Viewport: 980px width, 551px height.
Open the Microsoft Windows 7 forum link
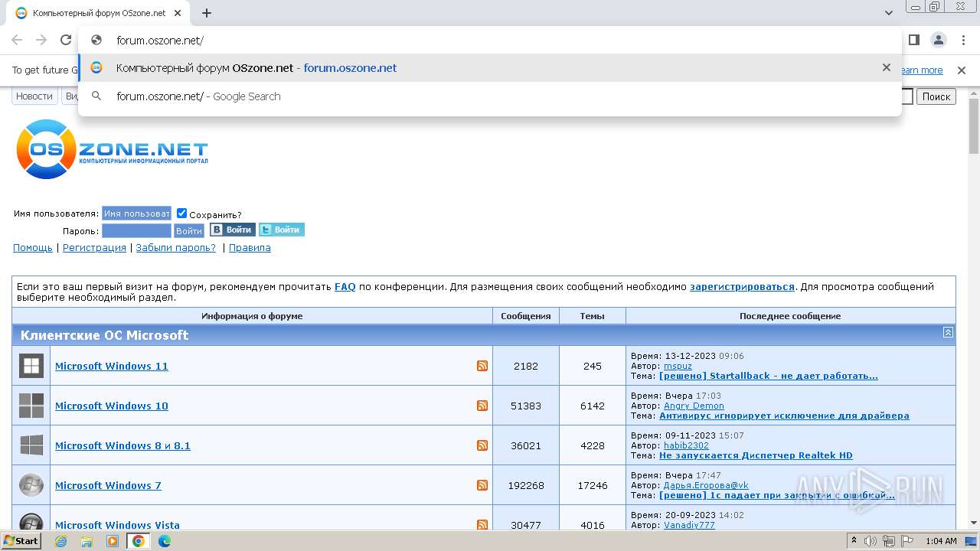click(x=108, y=485)
